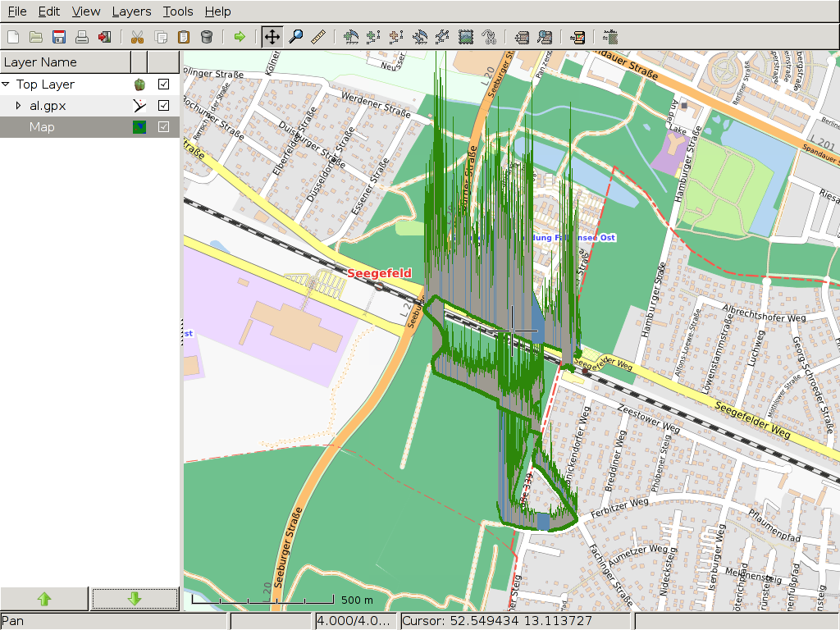Image resolution: width=840 pixels, height=630 pixels.
Task: Click the Paste clipboard icon
Action: click(x=184, y=36)
